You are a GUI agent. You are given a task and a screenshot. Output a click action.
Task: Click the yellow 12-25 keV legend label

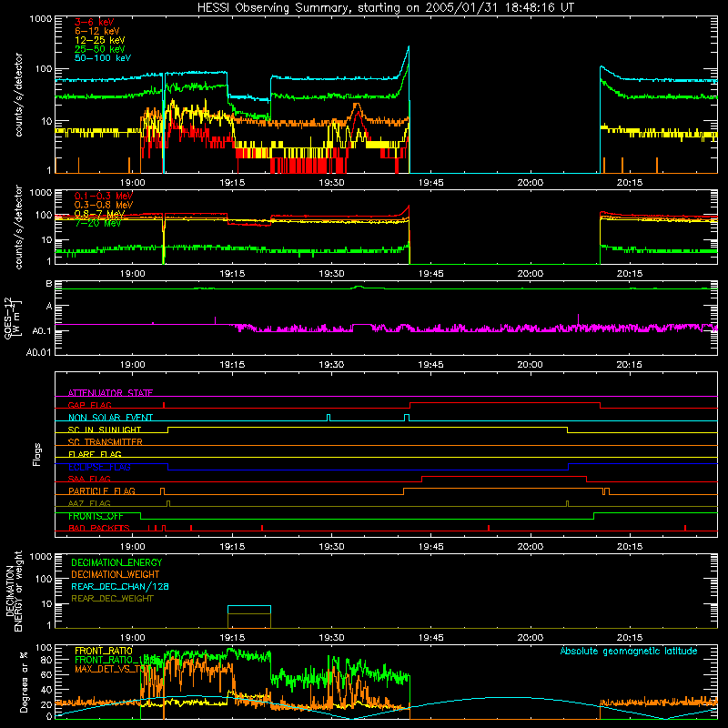99,40
